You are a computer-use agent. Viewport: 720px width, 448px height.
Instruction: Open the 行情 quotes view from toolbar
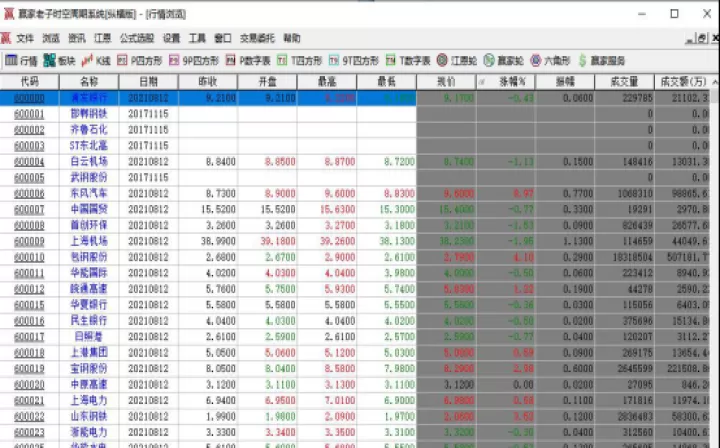pyautogui.click(x=22, y=61)
